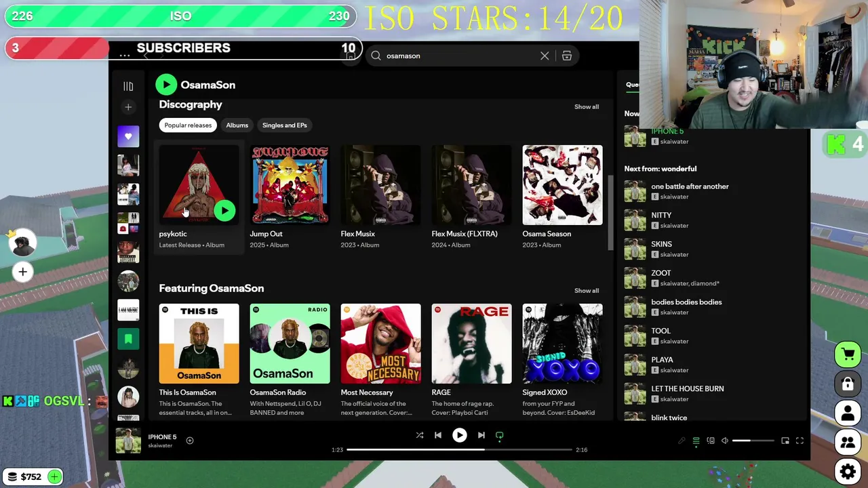The width and height of the screenshot is (868, 488).
Task: Open Connect to a device icon
Action: (711, 441)
